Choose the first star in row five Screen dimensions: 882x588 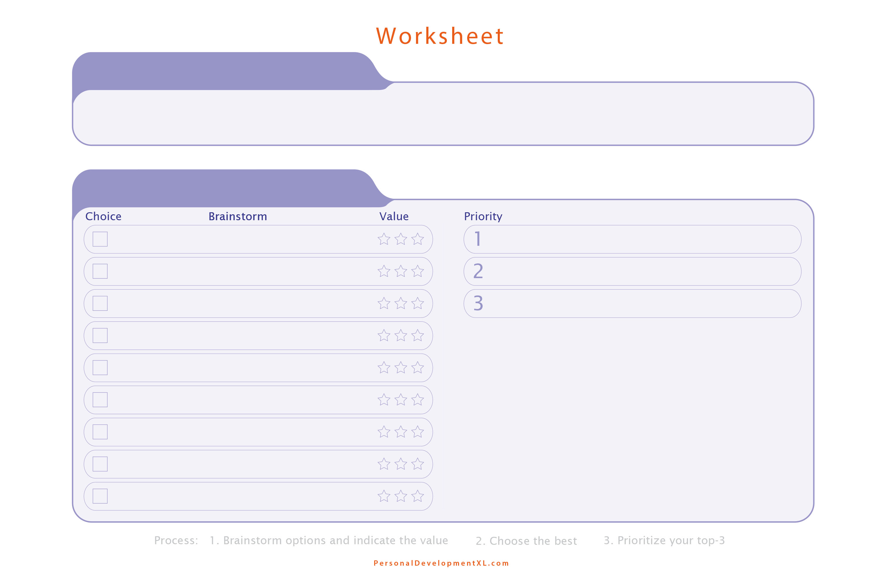tap(384, 367)
